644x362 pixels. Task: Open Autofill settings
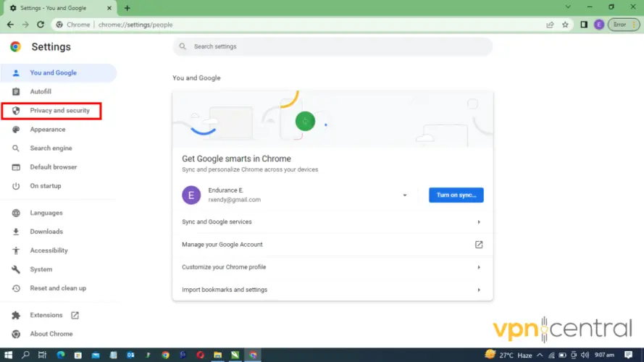(x=59, y=91)
